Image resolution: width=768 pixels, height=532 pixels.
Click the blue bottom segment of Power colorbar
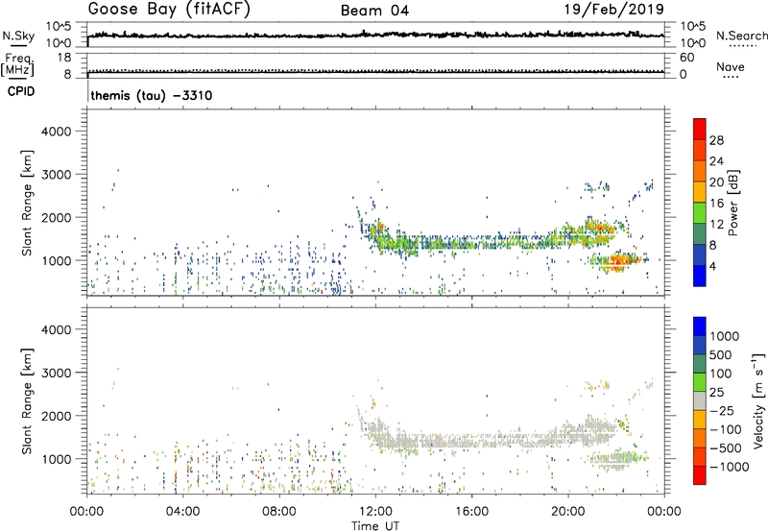point(700,276)
